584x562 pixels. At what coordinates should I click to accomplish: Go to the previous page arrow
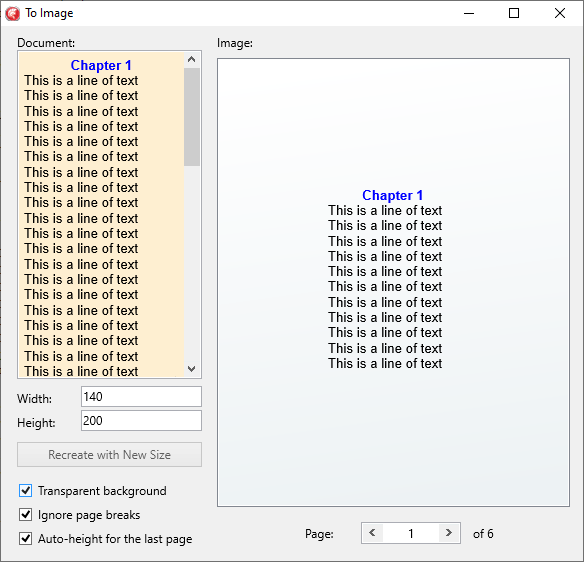click(372, 533)
